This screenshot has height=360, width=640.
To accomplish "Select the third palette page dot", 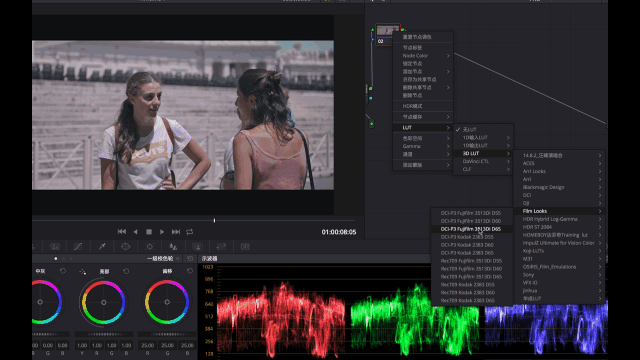I will pos(71,258).
